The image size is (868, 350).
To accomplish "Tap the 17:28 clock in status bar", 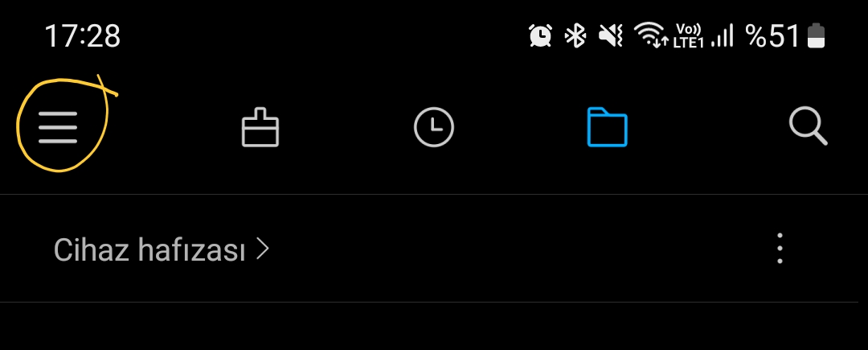I will (82, 36).
